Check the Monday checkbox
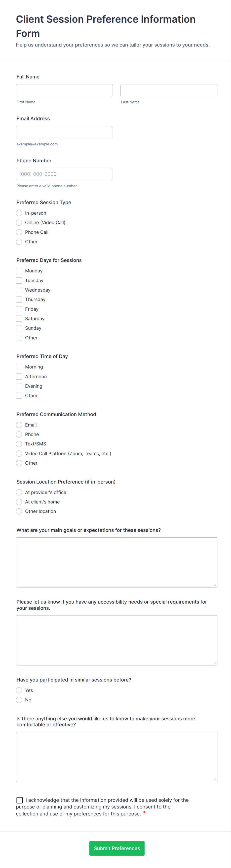Image resolution: width=231 pixels, height=868 pixels. 19,271
